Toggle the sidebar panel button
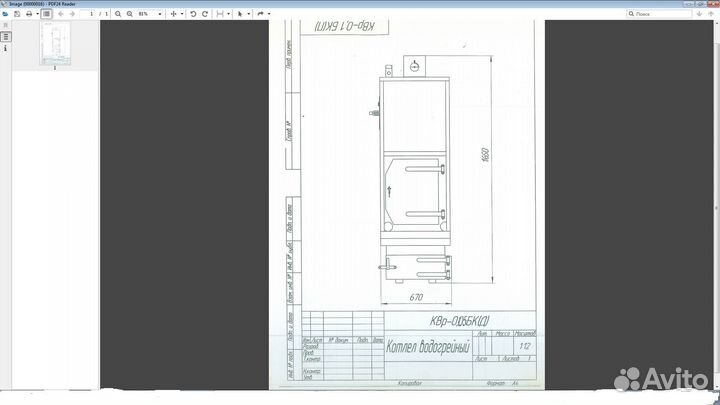This screenshot has width=720, height=405. pos(46,14)
